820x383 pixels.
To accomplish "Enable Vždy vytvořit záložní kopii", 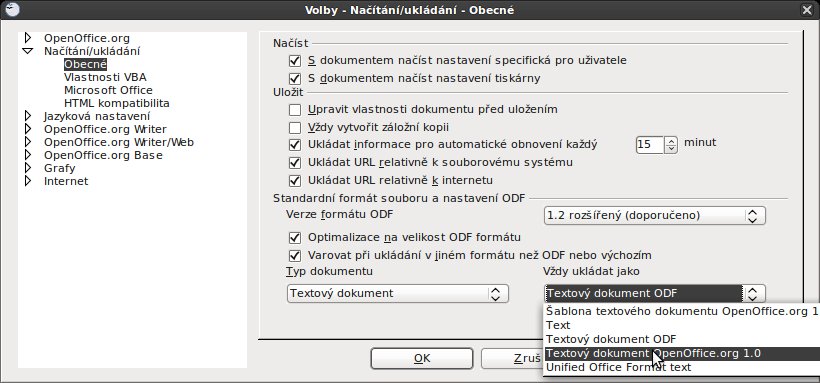I will [x=295, y=128].
